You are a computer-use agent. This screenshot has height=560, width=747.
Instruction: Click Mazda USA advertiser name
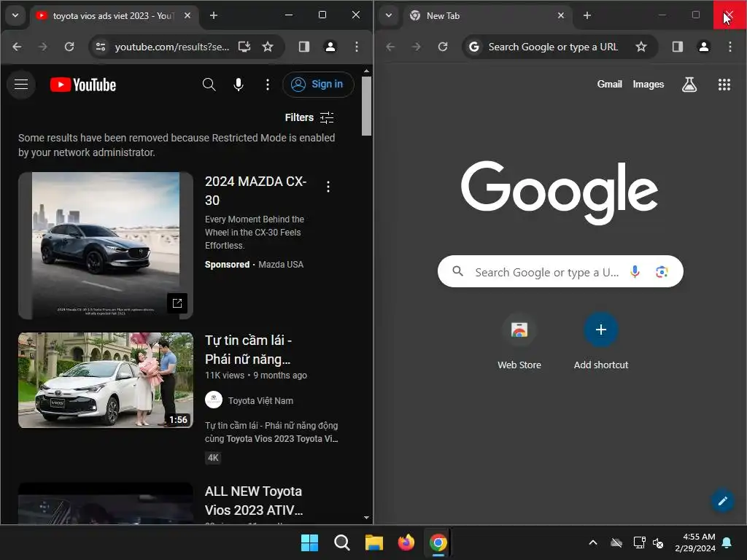[281, 264]
